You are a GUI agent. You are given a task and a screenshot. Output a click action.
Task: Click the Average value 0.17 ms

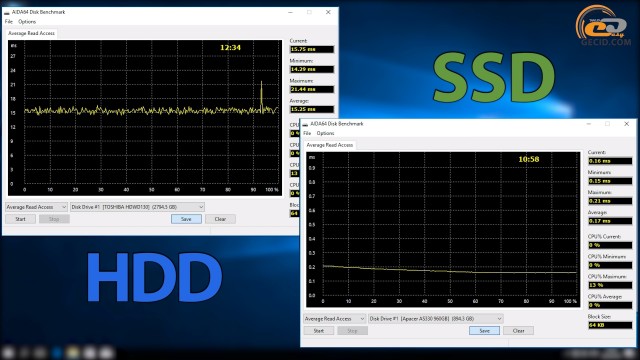(x=610, y=221)
